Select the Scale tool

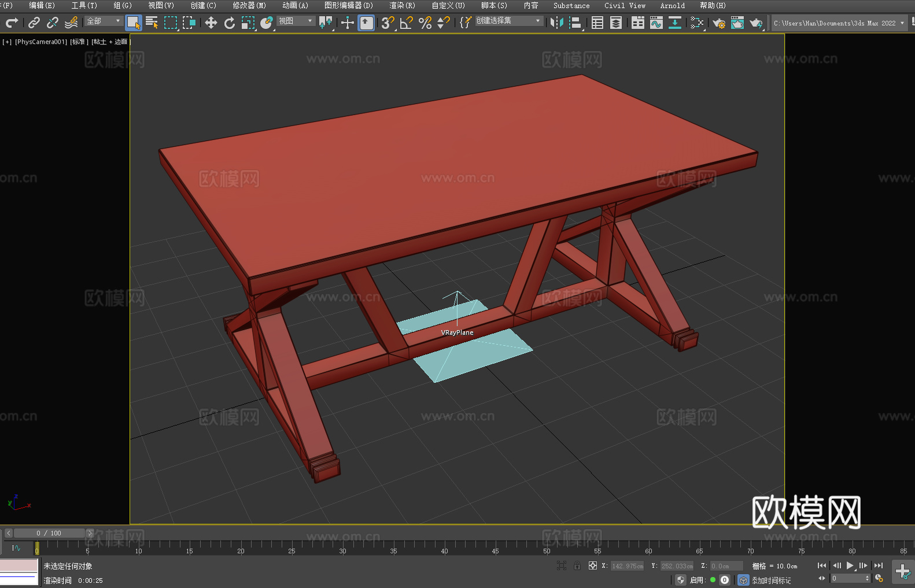(248, 23)
